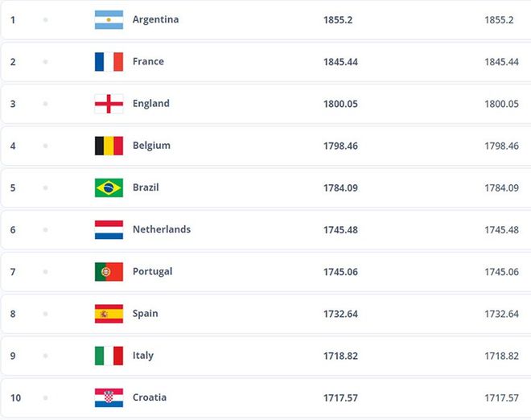Click the Belgium flag icon
The image size is (531, 420).
(109, 146)
